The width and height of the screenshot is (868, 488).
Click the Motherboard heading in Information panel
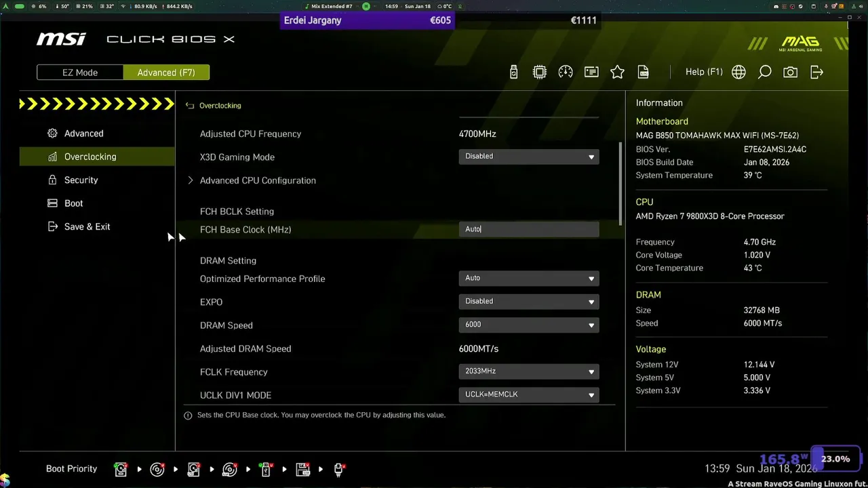[x=662, y=121]
